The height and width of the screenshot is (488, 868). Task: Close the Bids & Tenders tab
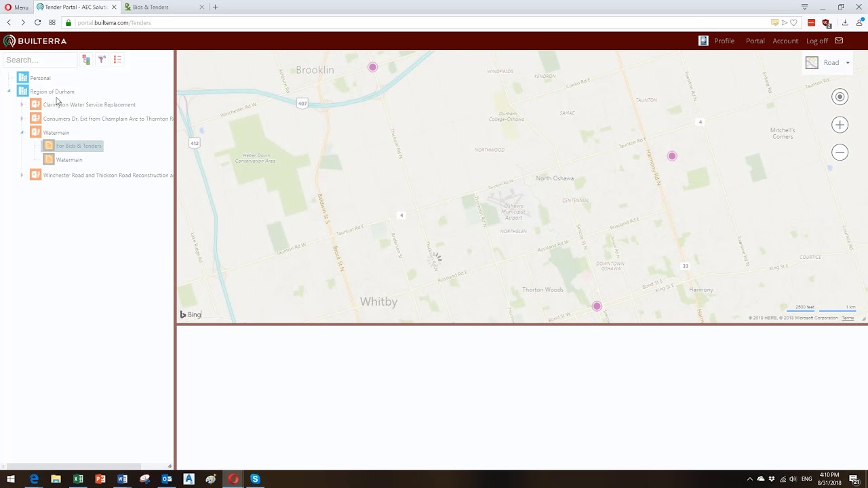[x=202, y=7]
